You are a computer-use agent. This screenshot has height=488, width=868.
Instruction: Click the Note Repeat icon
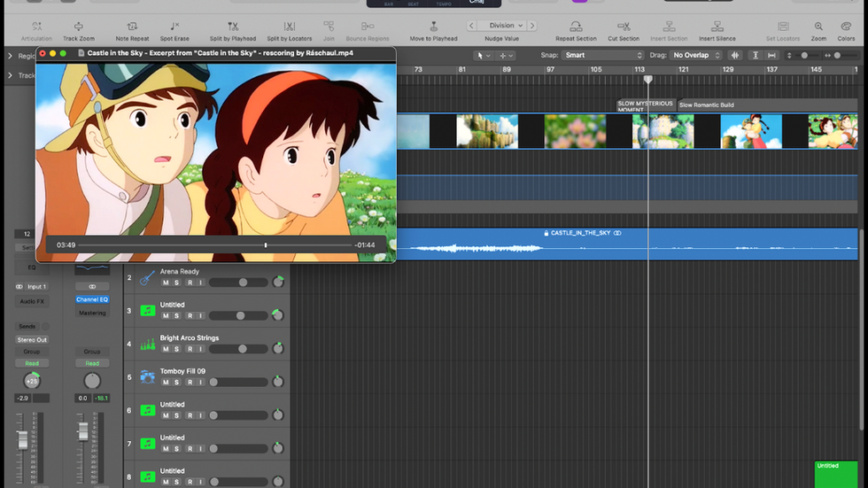pyautogui.click(x=132, y=27)
